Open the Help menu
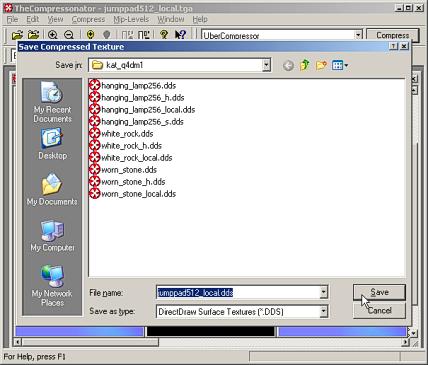Image resolution: width=428 pixels, height=365 pixels. (200, 19)
